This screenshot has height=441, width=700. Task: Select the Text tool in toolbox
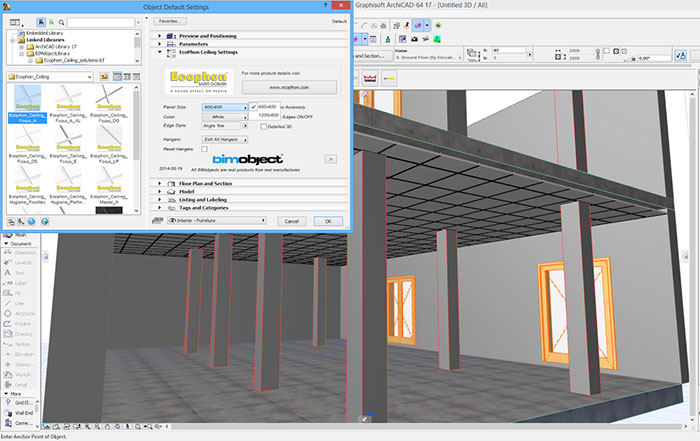[14, 273]
